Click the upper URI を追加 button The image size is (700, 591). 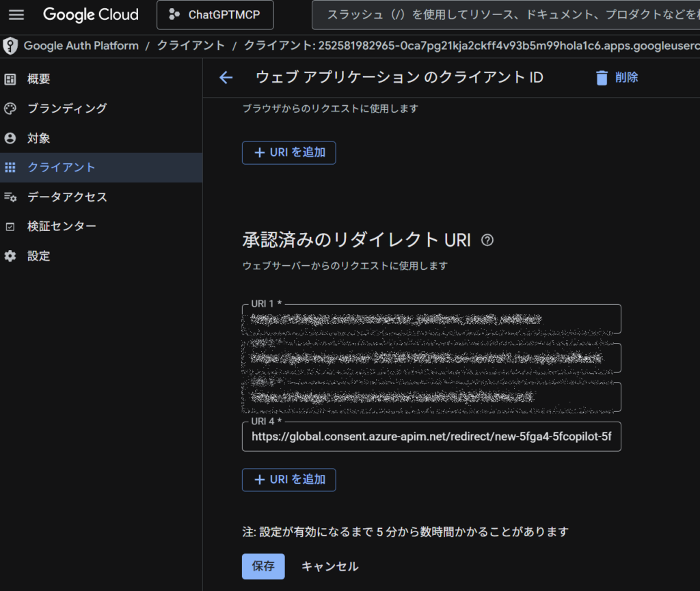coord(288,153)
